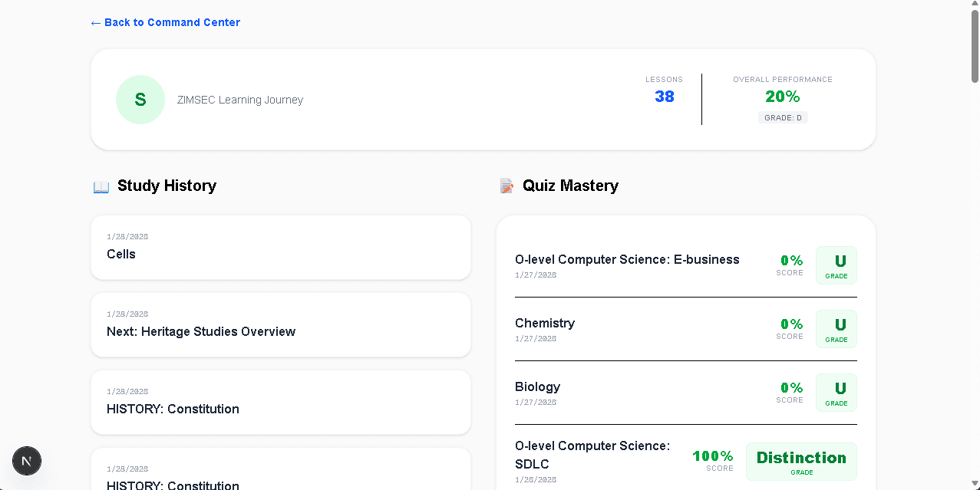Click the Biology U grade badge
The width and height of the screenshot is (980, 490).
click(836, 392)
